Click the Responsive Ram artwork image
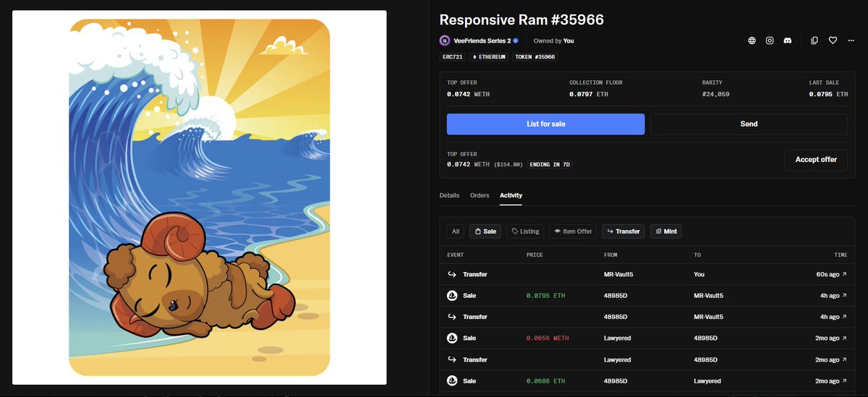This screenshot has height=397, width=868. [200, 197]
